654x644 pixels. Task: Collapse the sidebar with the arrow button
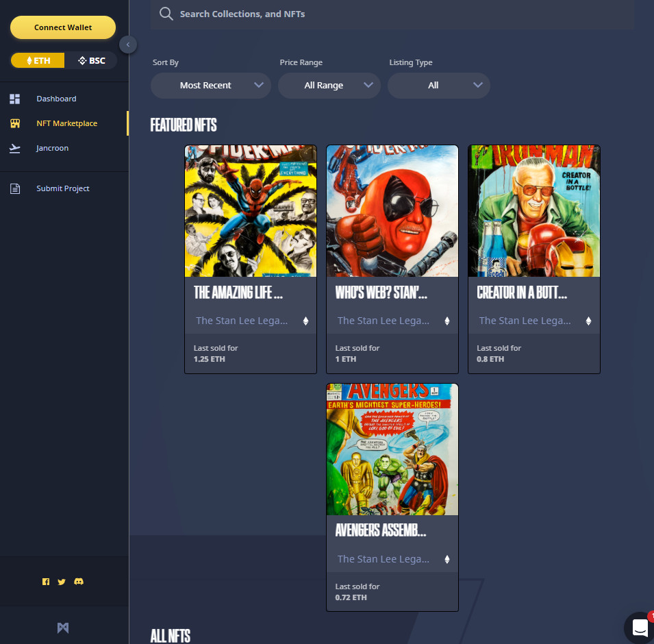click(x=128, y=45)
